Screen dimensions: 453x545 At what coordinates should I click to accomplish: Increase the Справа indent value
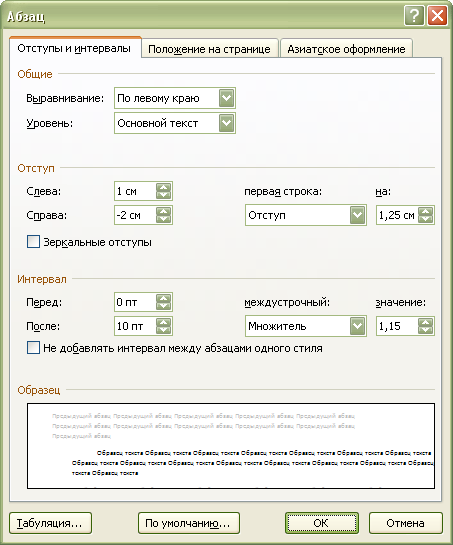click(163, 211)
